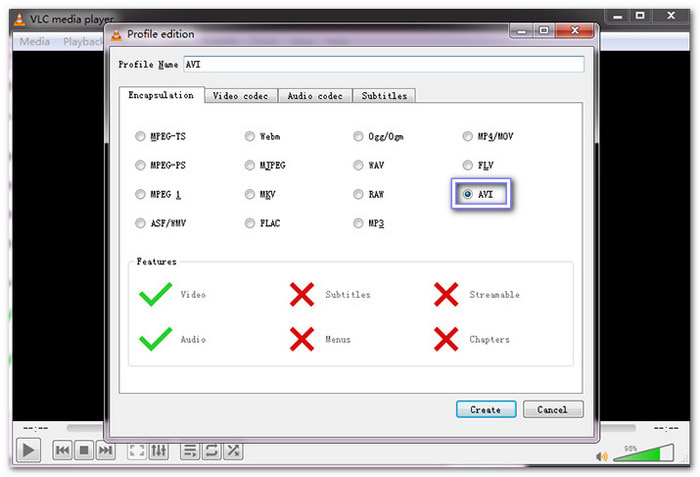Go to the Subtitles tab

tap(384, 96)
